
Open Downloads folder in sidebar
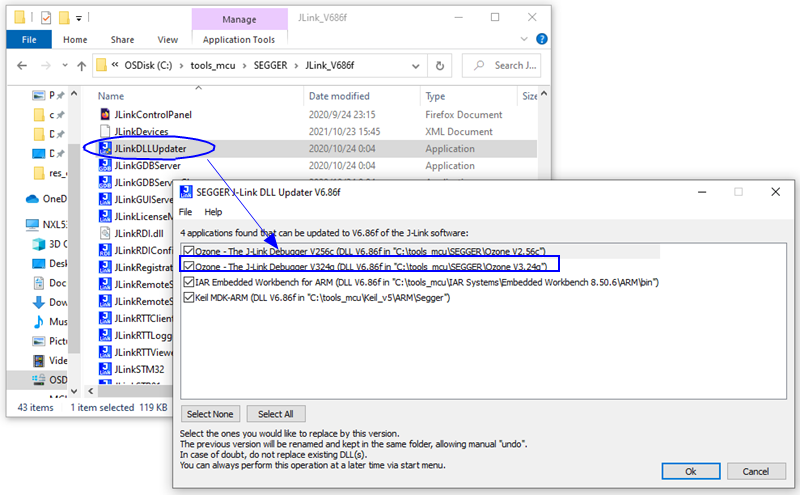49,302
